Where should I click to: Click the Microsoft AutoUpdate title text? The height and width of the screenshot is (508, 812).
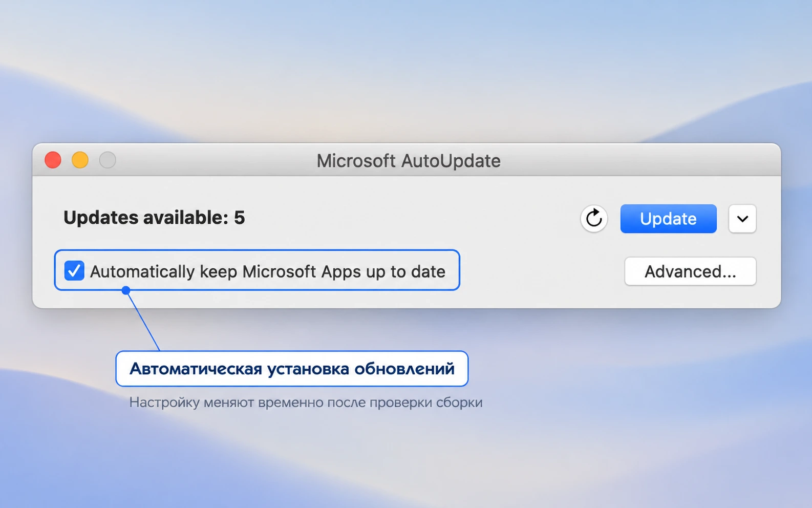[x=409, y=161]
